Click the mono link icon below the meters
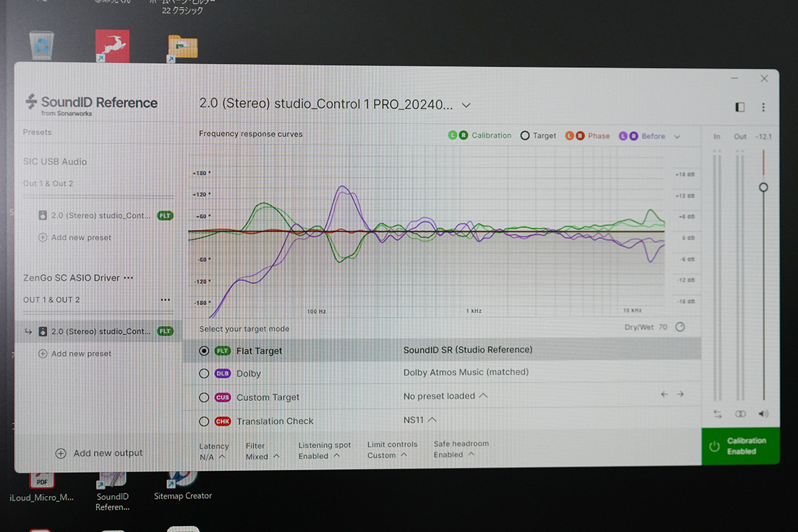This screenshot has width=798, height=532. tap(740, 414)
